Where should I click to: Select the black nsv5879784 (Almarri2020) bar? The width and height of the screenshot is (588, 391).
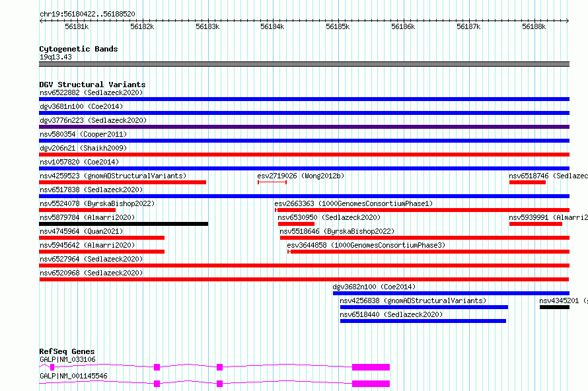[124, 224]
